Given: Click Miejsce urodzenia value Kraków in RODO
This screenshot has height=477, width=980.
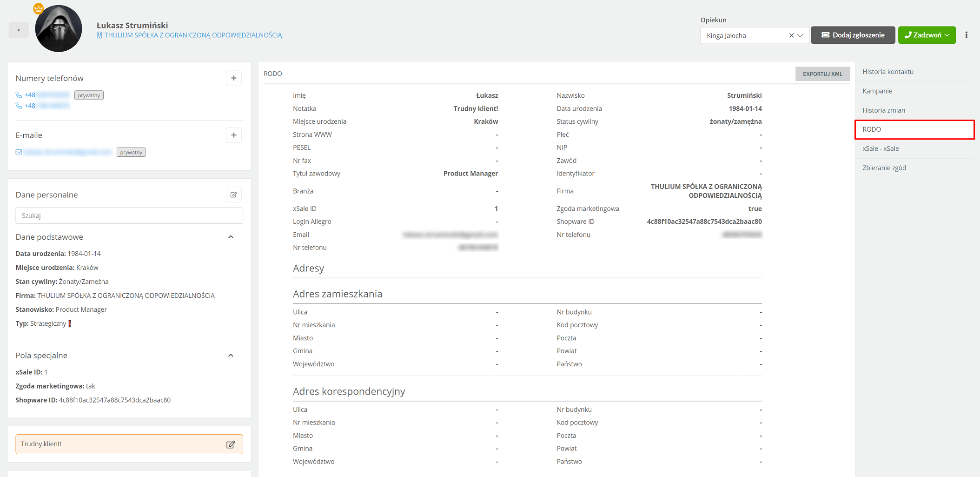Looking at the screenshot, I should pos(486,121).
